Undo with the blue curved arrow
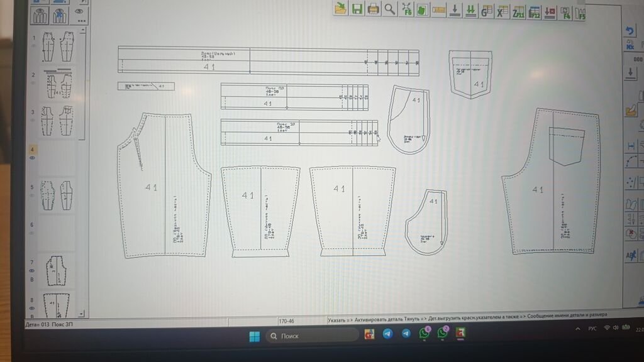 (x=630, y=30)
